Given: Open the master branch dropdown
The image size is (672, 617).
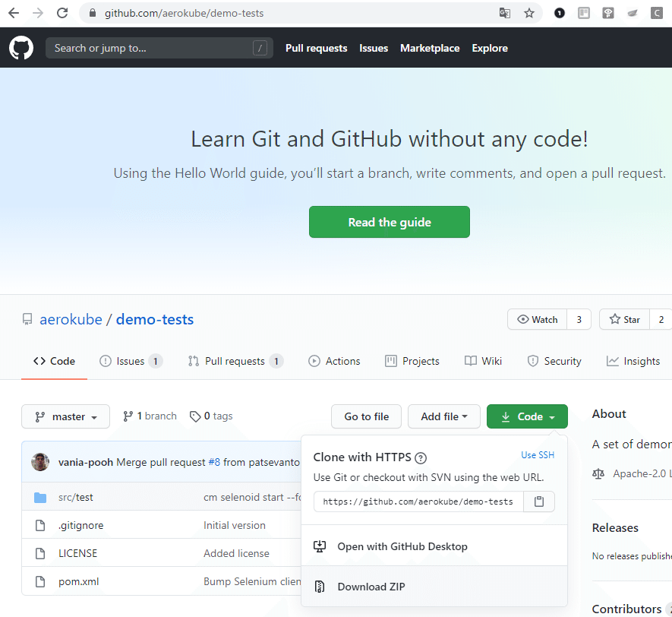Looking at the screenshot, I should click(x=65, y=416).
